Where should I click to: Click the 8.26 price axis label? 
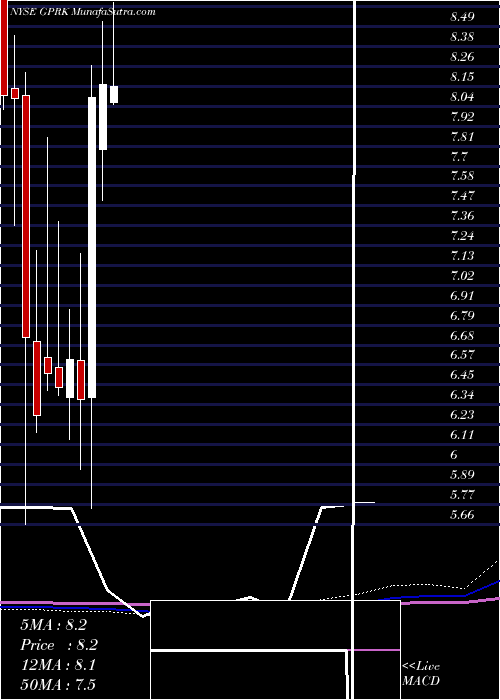pos(462,57)
